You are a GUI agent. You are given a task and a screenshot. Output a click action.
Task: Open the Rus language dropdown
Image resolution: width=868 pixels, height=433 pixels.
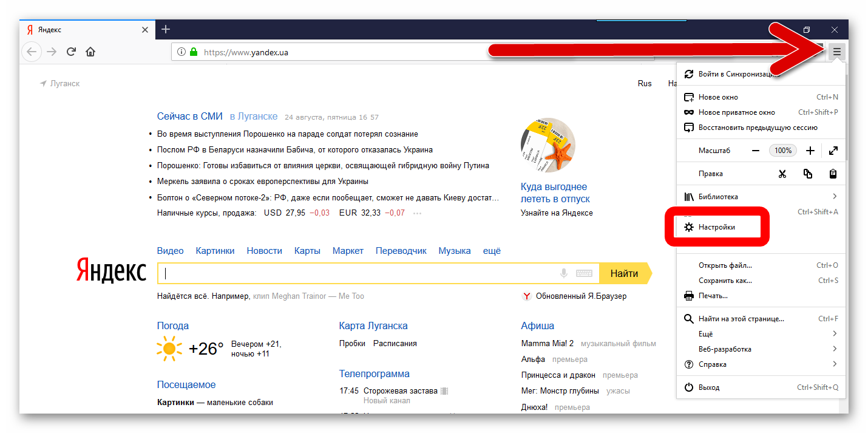pos(645,83)
